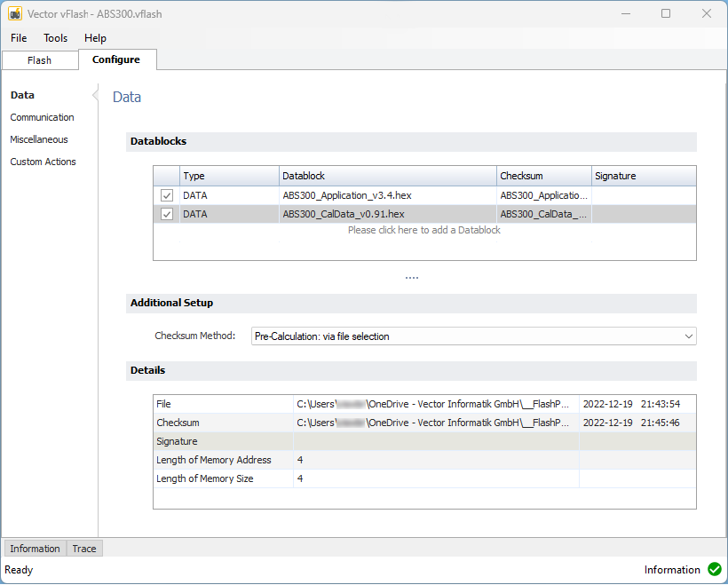Click the DATA type cell of Application row
Screen dimensions: 728x585
pos(229,195)
